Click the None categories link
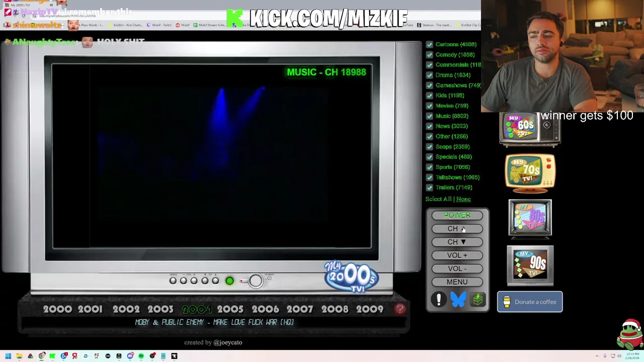 463,199
